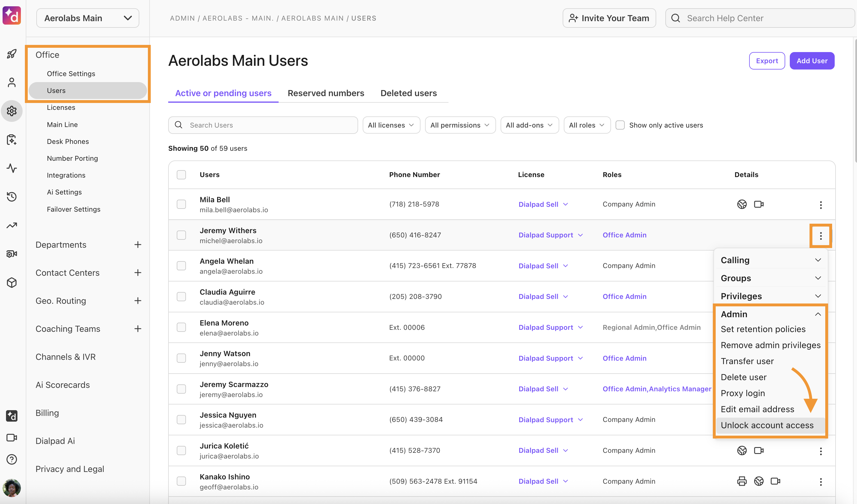Click into the Search Help Center field
This screenshot has height=504, width=857.
(760, 18)
